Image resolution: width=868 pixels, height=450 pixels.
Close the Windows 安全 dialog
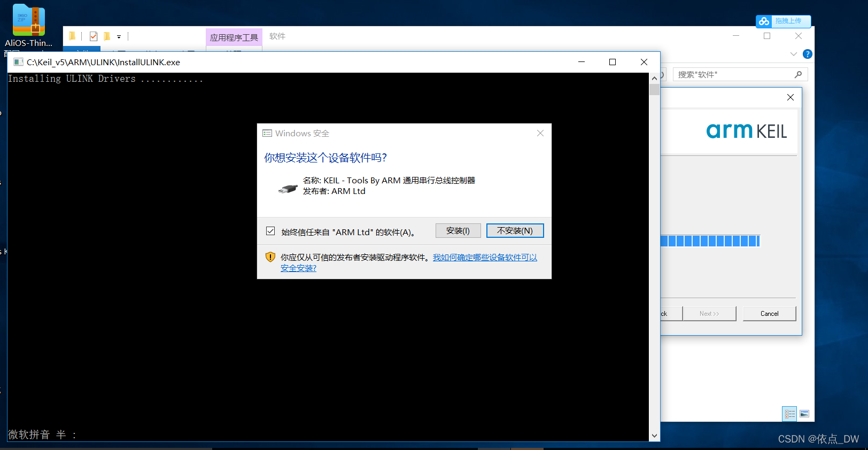pyautogui.click(x=540, y=133)
